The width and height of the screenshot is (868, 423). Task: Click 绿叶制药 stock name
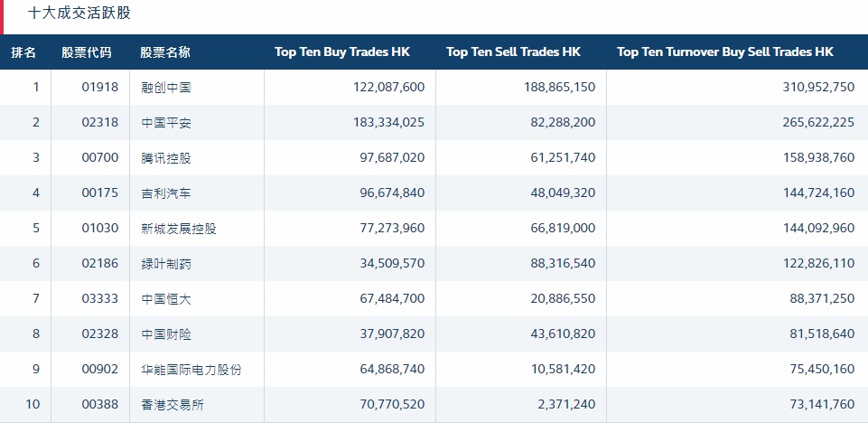coord(166,264)
